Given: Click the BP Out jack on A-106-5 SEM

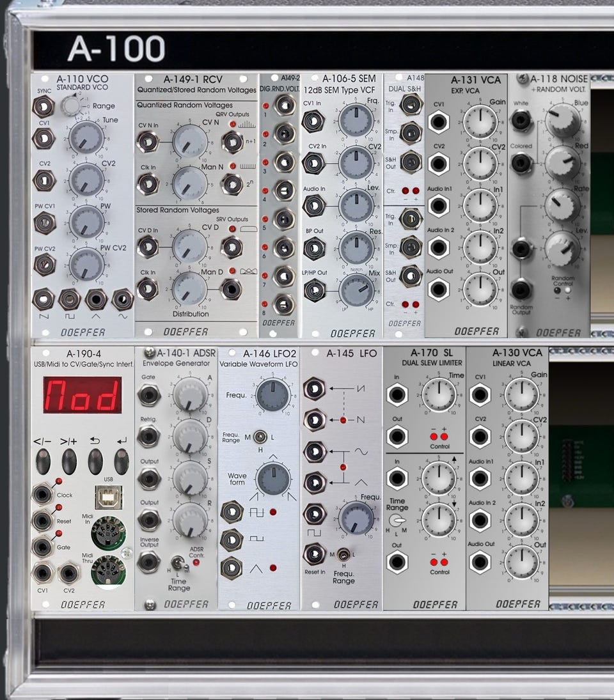Looking at the screenshot, I should tap(314, 248).
